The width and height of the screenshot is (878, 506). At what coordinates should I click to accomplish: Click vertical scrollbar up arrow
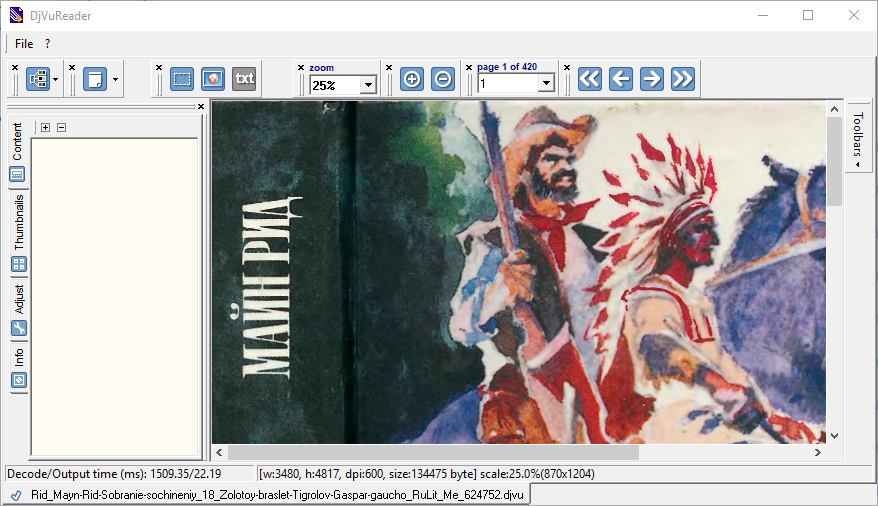pyautogui.click(x=834, y=109)
